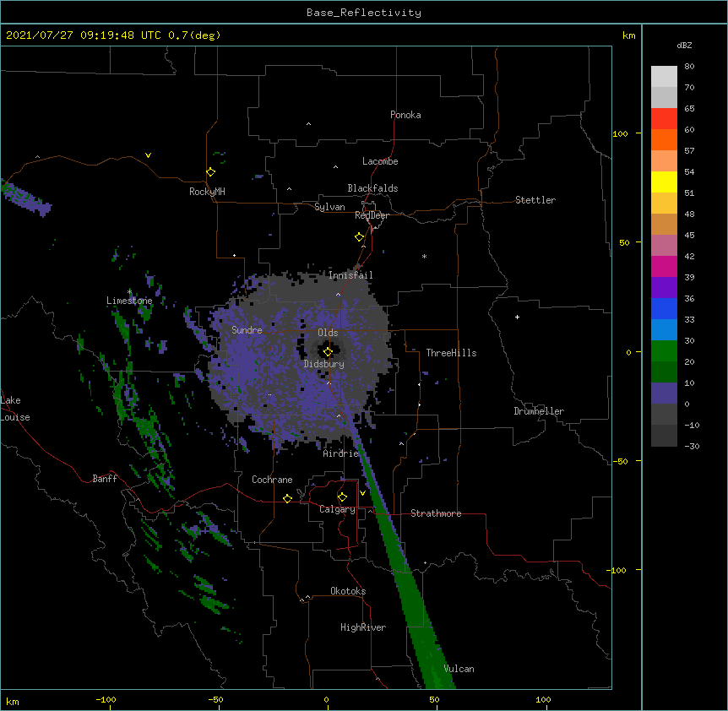728x711 pixels.
Task: Click the Sylvan town label
Action: click(329, 207)
